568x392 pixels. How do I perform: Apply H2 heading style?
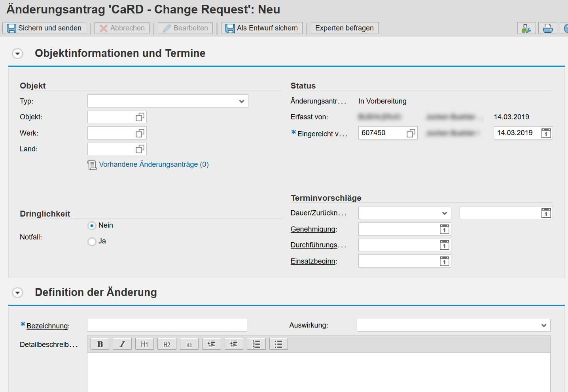[x=167, y=344]
